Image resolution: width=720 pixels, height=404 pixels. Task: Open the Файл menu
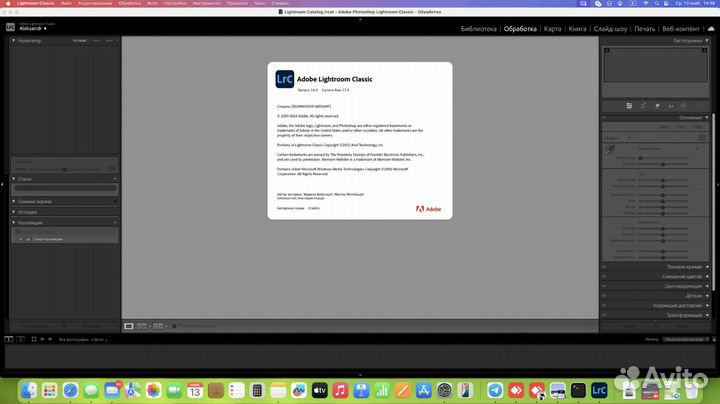[66, 3]
